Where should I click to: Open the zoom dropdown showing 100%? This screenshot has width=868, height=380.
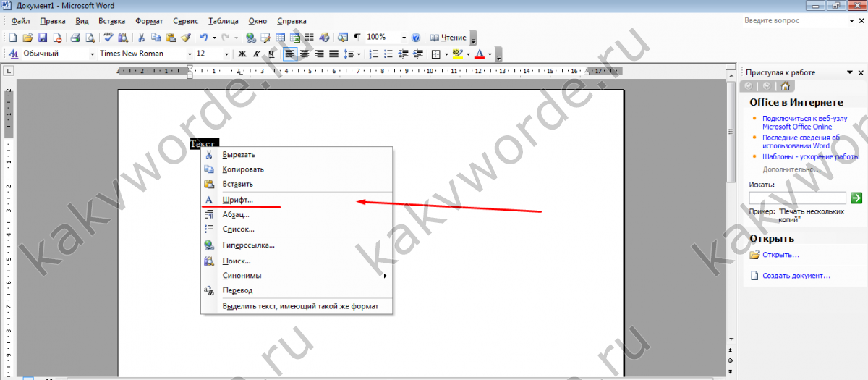(x=404, y=37)
